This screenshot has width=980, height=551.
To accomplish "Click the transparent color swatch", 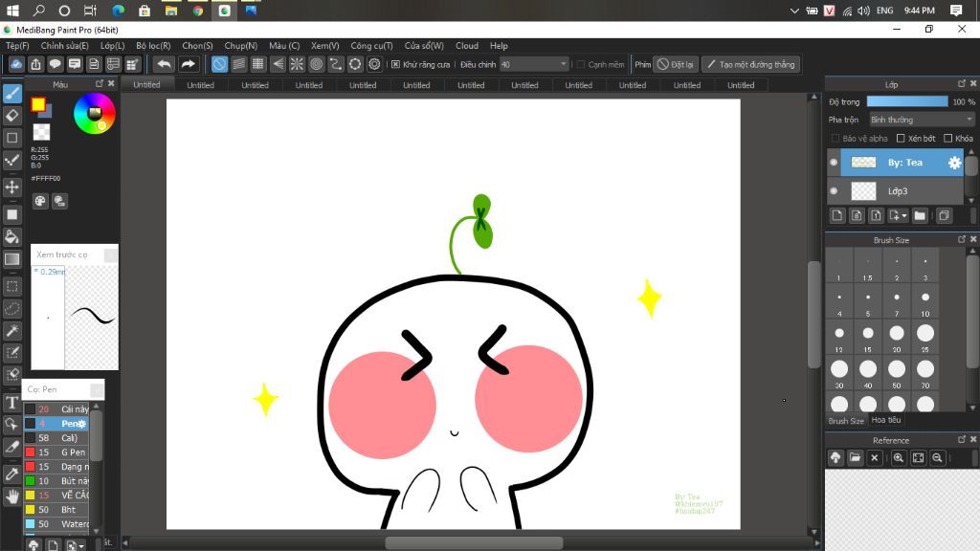I will tap(41, 132).
